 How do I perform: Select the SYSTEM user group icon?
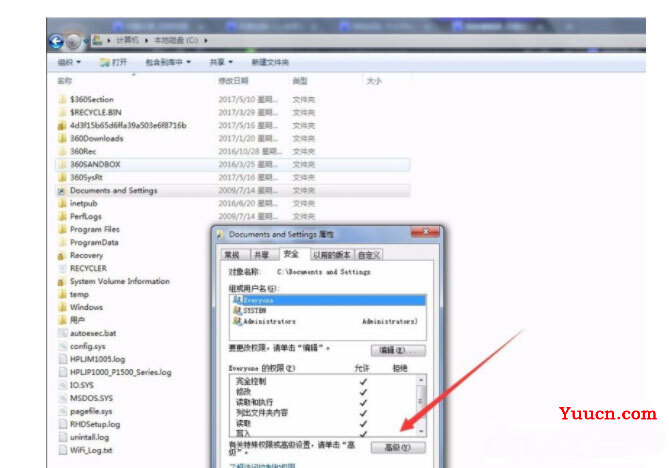point(238,311)
